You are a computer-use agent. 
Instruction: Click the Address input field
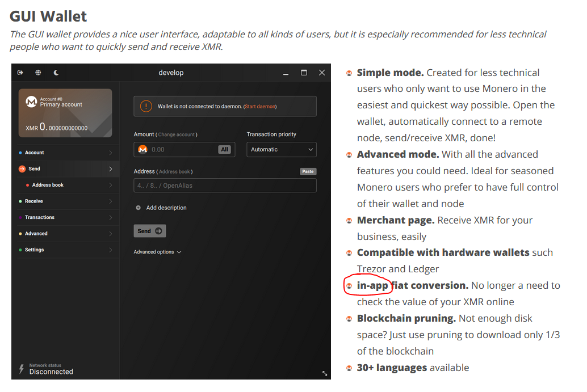pyautogui.click(x=225, y=186)
